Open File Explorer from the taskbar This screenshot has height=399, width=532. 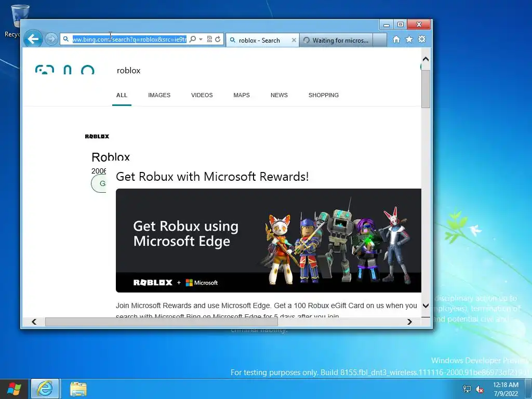coord(78,389)
